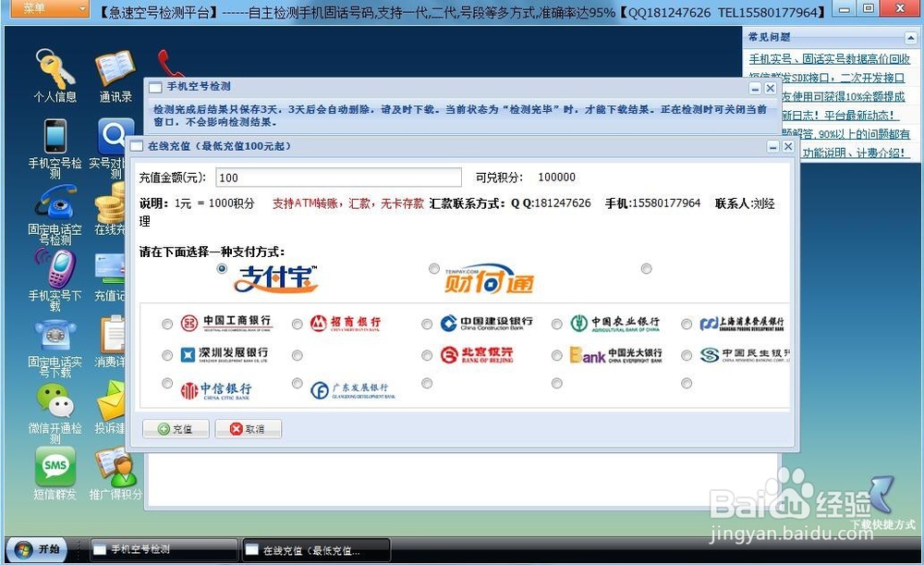
Task: Open the 平台最新动态 log link
Action: tap(840, 116)
